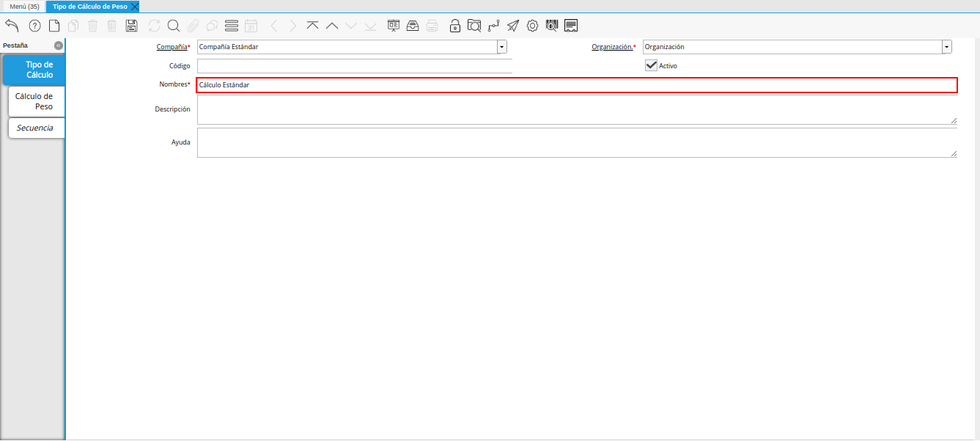Viewport: 980px width, 441px height.
Task: Go to next record down-chevron icon
Action: 351,26
